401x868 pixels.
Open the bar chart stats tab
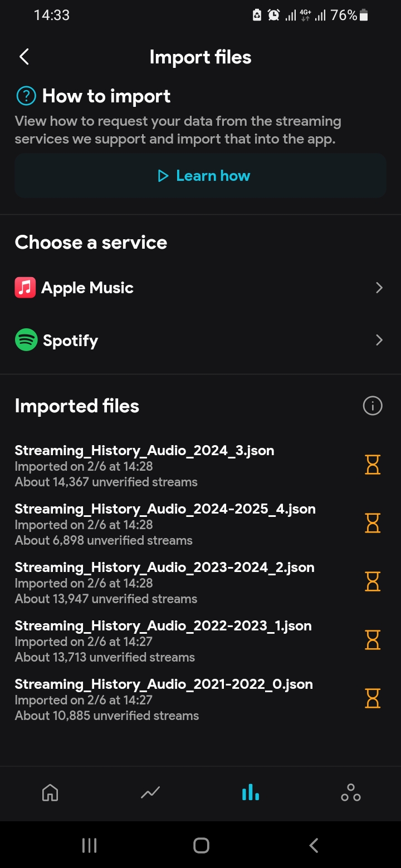(251, 792)
